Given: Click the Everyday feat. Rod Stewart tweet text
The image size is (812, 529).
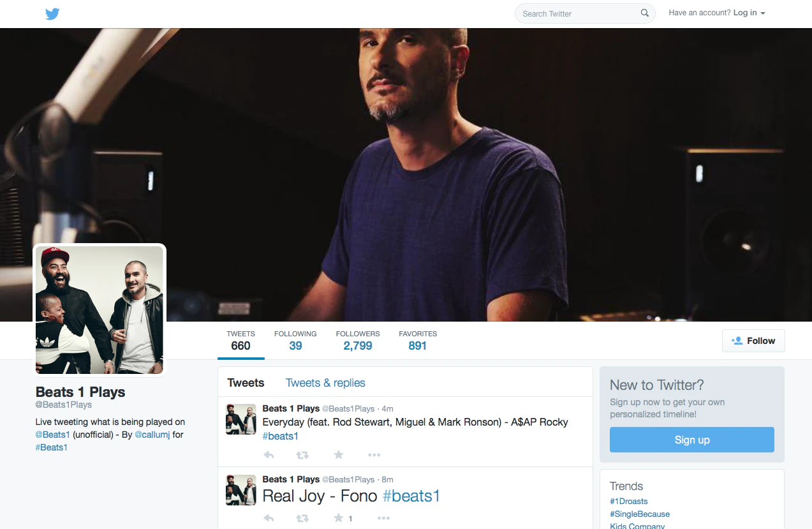Looking at the screenshot, I should click(415, 422).
